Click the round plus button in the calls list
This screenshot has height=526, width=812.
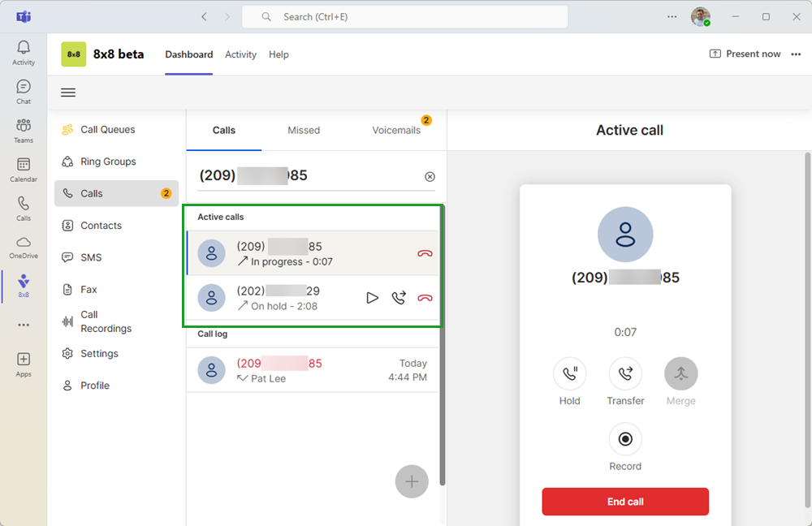click(412, 482)
